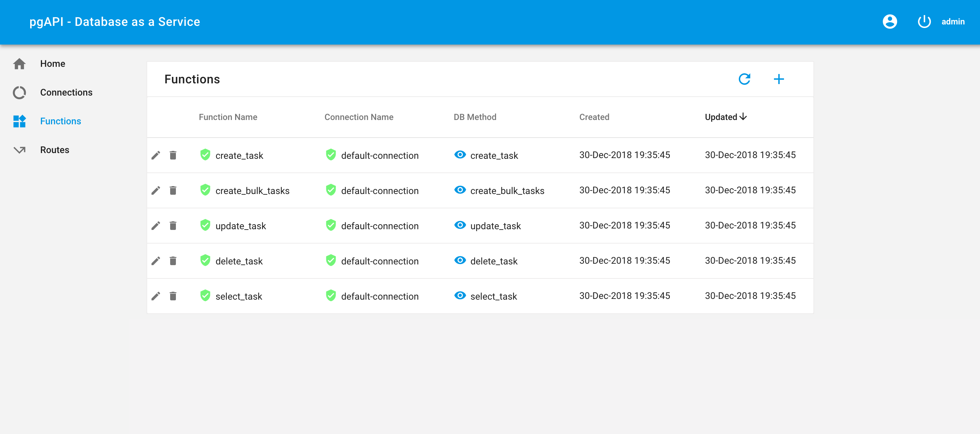Delete the update_task function row
The image size is (980, 434).
pos(173,226)
